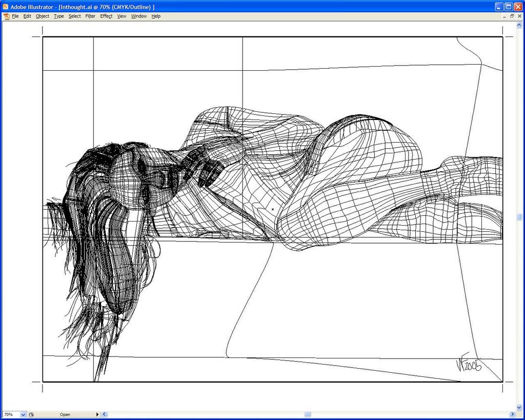Open the Effect menu
Viewport: 525px width, 420px height.
point(106,16)
